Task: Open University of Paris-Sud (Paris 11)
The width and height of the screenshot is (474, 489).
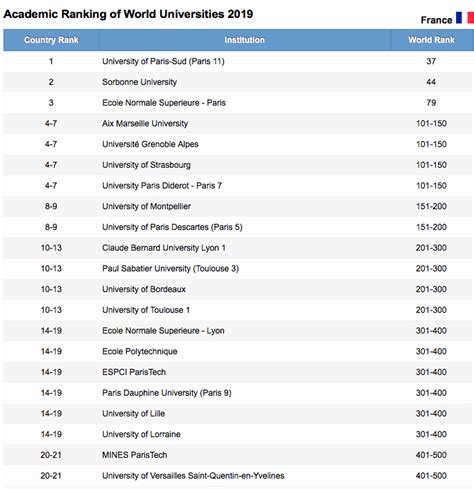Action: pyautogui.click(x=163, y=61)
